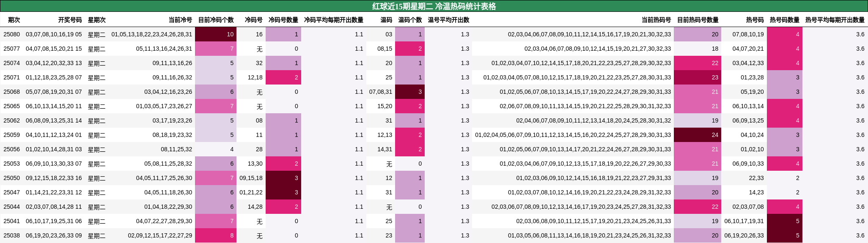Click the dark cold count cell 10
Screen dimensions: 868x243
(216, 34)
